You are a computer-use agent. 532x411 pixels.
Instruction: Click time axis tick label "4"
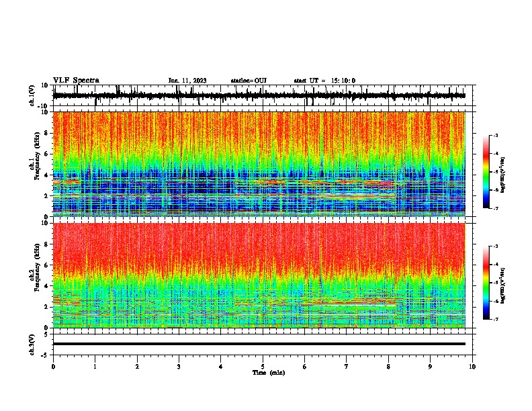point(220,367)
